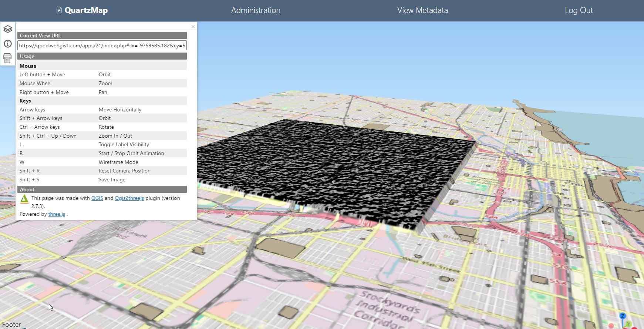Click Log Out in header
This screenshot has height=329, width=644.
(x=579, y=10)
